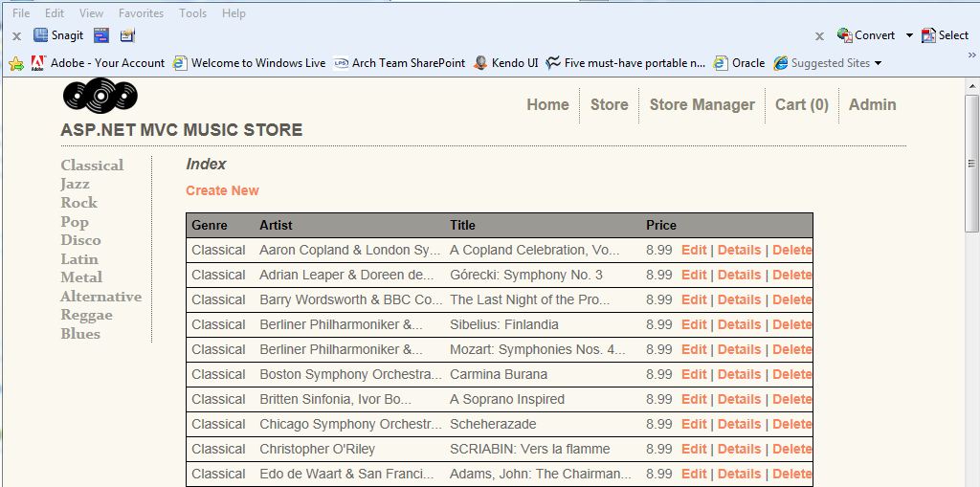
Task: View Details for Scheherazade
Action: pos(739,424)
